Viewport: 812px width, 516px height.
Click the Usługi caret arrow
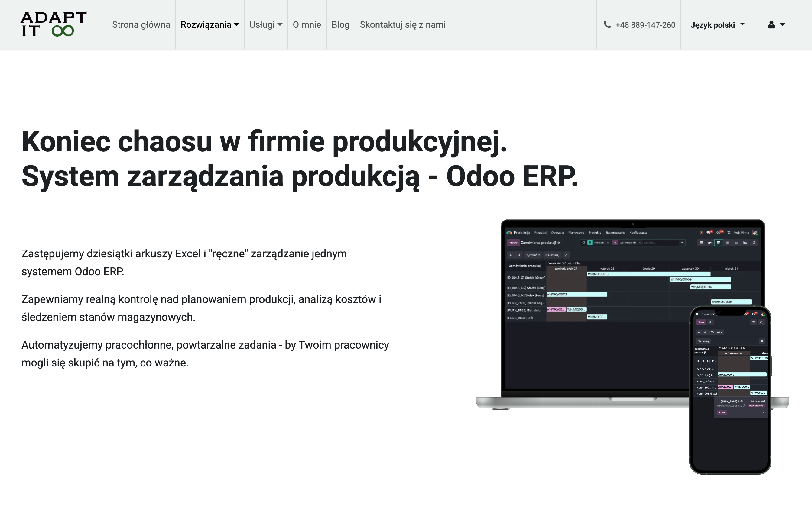[280, 24]
